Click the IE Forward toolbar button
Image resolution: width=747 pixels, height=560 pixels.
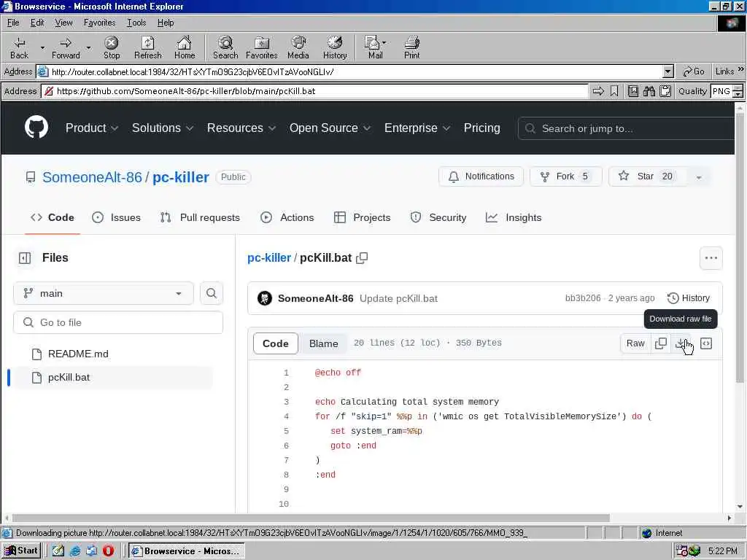pyautogui.click(x=66, y=48)
